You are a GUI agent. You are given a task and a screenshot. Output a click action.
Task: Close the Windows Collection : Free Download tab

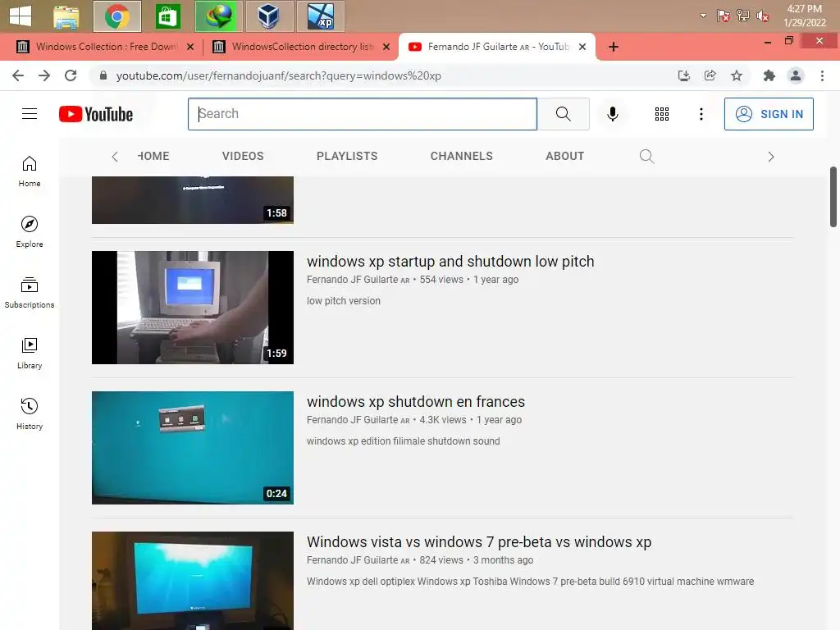click(190, 47)
